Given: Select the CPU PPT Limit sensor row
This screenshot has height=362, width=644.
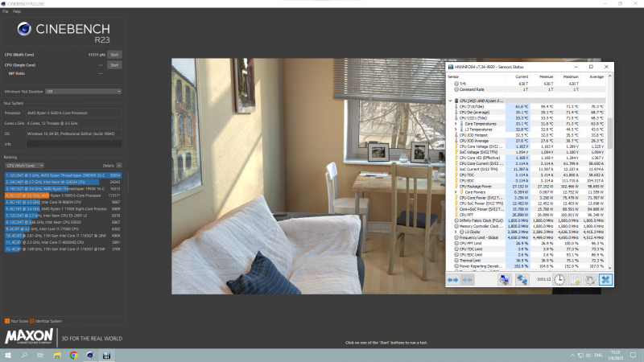Looking at the screenshot, I should [x=526, y=244].
